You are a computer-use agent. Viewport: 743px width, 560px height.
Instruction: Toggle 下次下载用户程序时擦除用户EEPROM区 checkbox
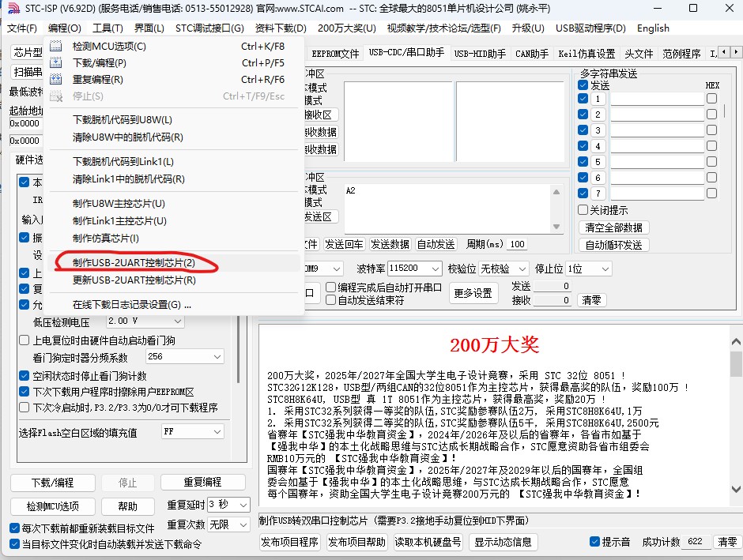pyautogui.click(x=25, y=392)
